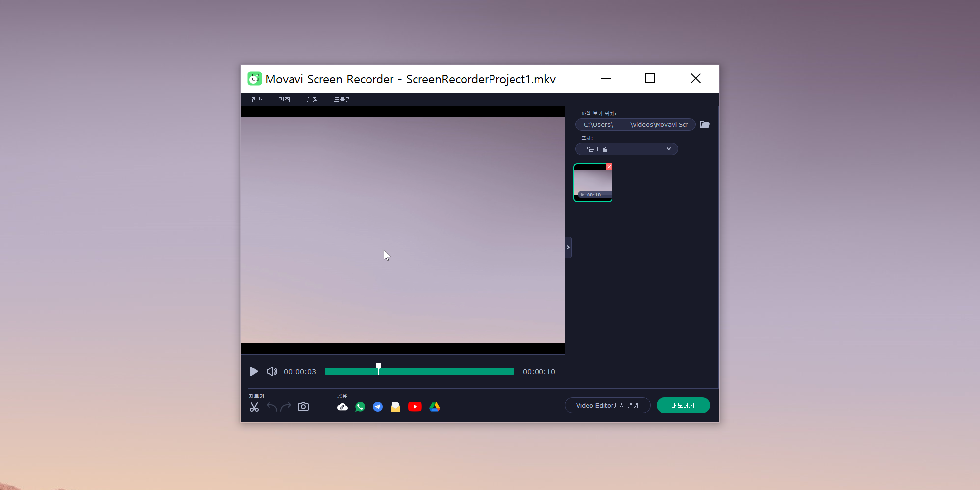980x490 pixels.
Task: Share via cloud link icon
Action: (x=343, y=407)
